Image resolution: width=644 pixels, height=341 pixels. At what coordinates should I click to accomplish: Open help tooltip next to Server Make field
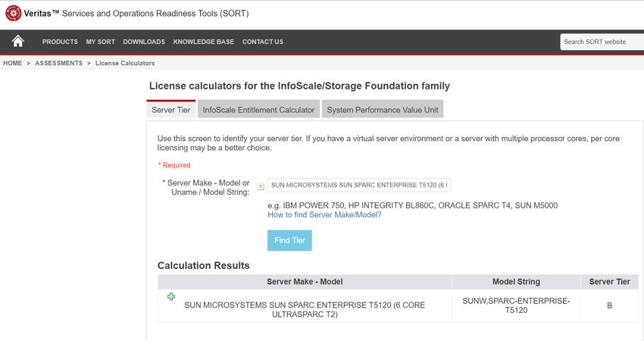tap(261, 186)
